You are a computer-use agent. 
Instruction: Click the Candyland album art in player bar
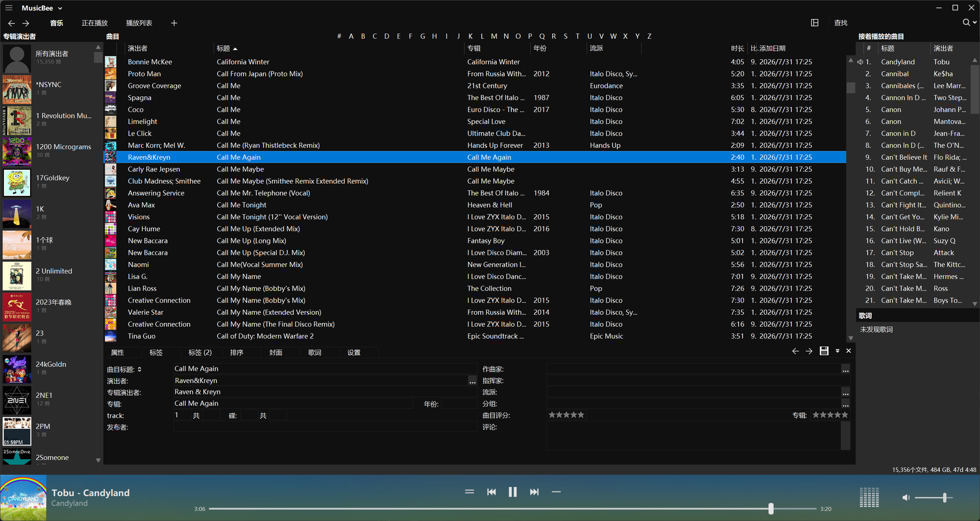[23, 498]
